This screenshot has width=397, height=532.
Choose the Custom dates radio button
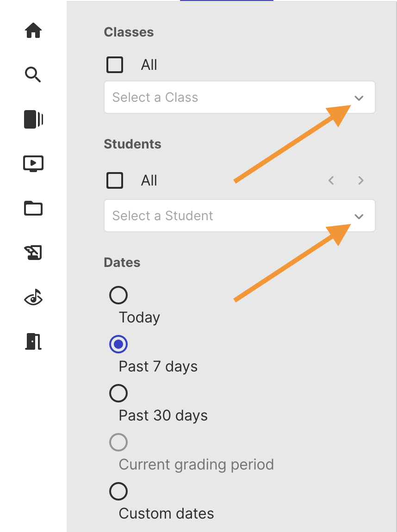(x=118, y=491)
